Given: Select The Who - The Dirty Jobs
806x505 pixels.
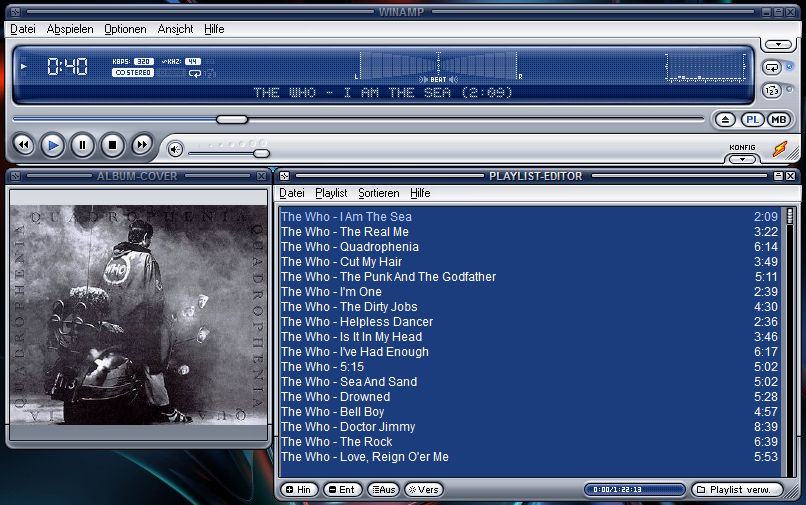Looking at the screenshot, I should click(529, 306).
